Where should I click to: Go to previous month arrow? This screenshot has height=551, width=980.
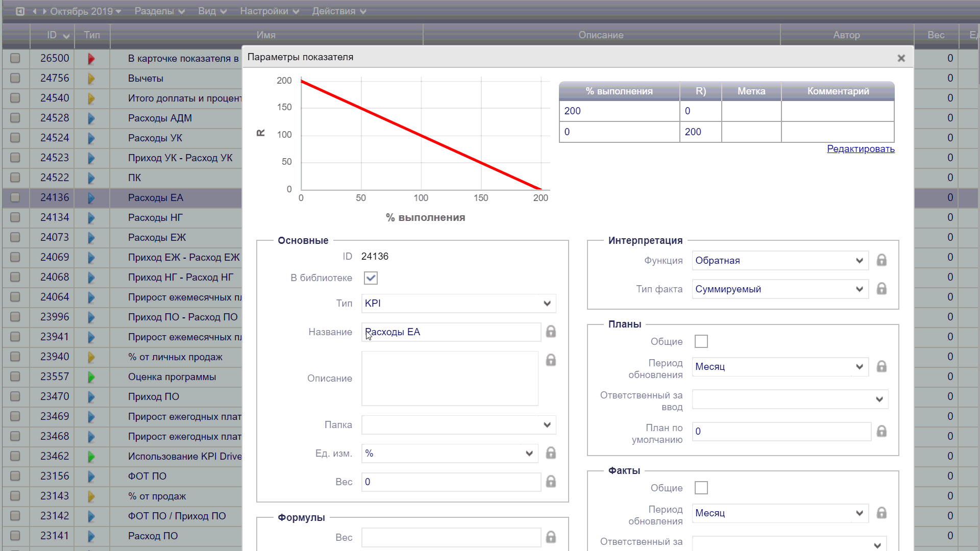[34, 11]
